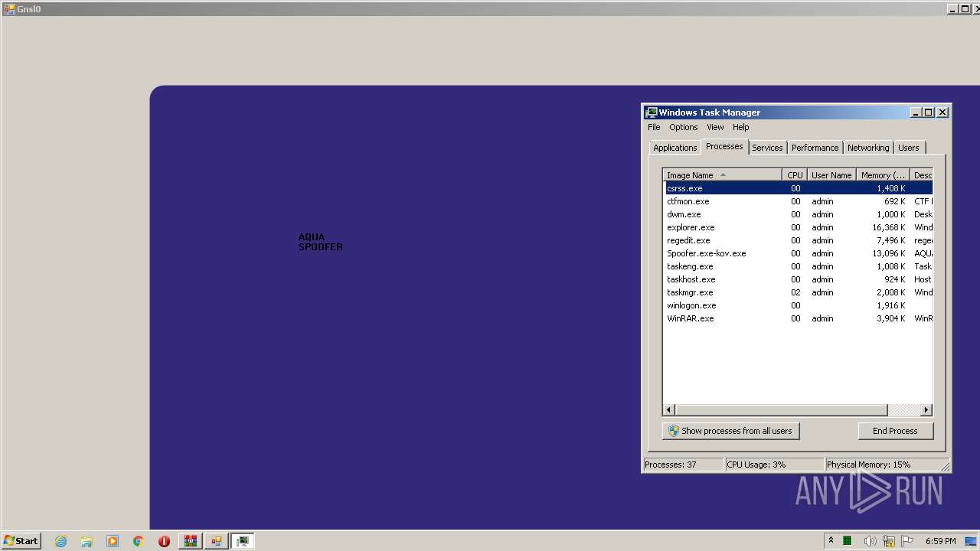
Task: Switch to the Performance tab
Action: 815,148
